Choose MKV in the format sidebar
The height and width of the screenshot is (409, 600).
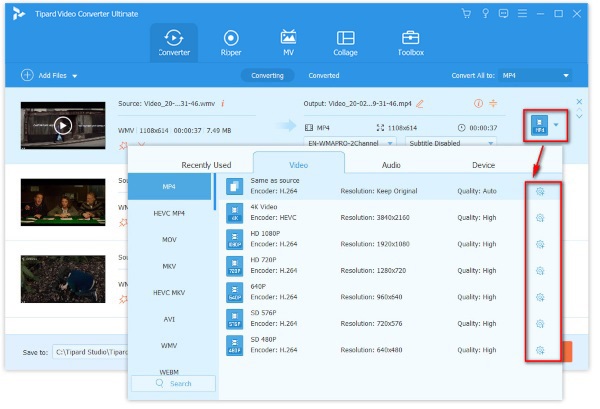[171, 266]
